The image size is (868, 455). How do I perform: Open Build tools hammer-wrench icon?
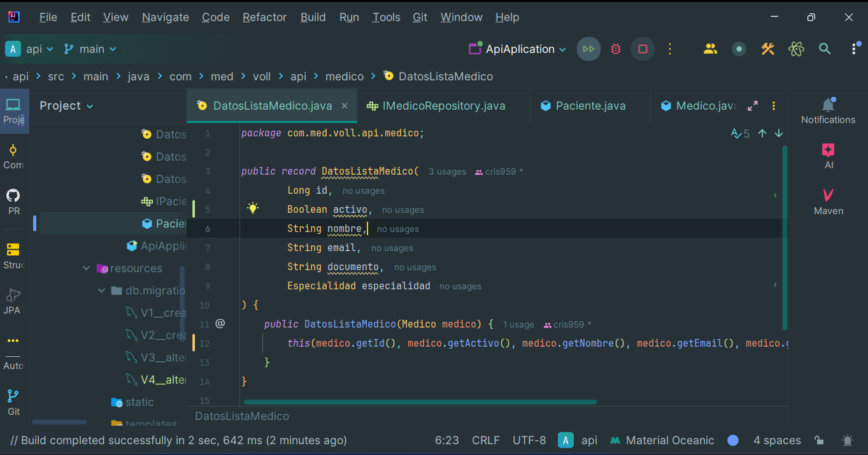click(767, 49)
